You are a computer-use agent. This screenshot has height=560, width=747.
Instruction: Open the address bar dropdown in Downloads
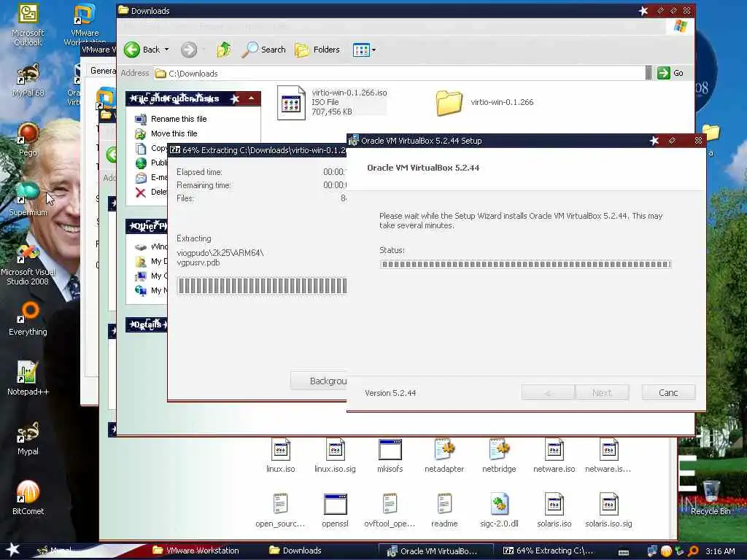pos(649,73)
